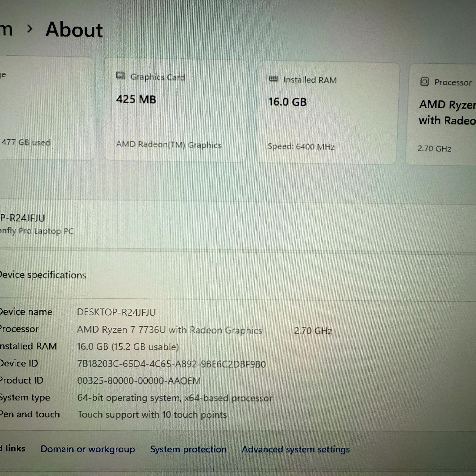Click the System type row label
The width and height of the screenshot is (476, 476).
click(x=25, y=398)
